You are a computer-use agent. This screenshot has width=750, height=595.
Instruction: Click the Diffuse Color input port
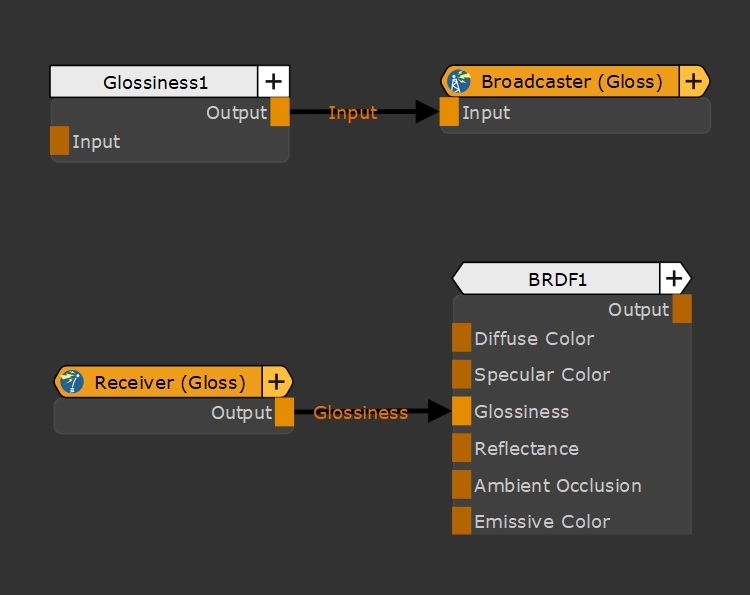pyautogui.click(x=461, y=338)
